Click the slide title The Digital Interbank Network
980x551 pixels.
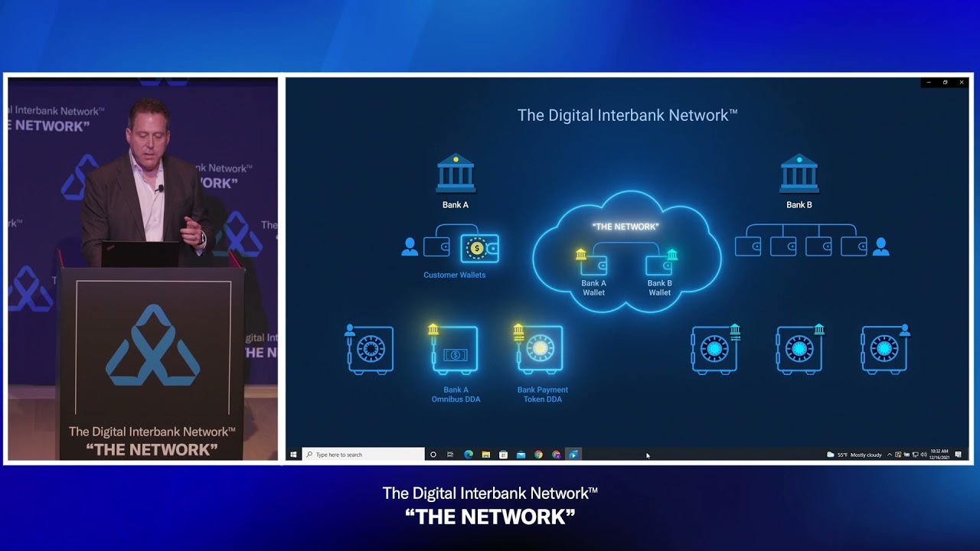point(627,116)
